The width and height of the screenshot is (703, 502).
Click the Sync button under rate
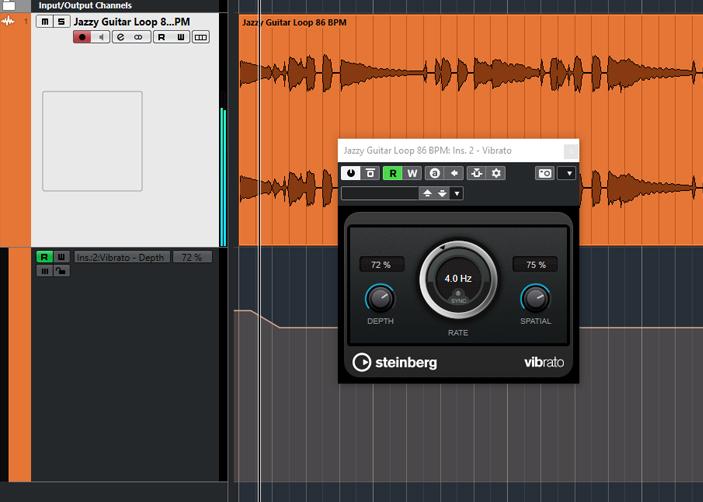[457, 297]
